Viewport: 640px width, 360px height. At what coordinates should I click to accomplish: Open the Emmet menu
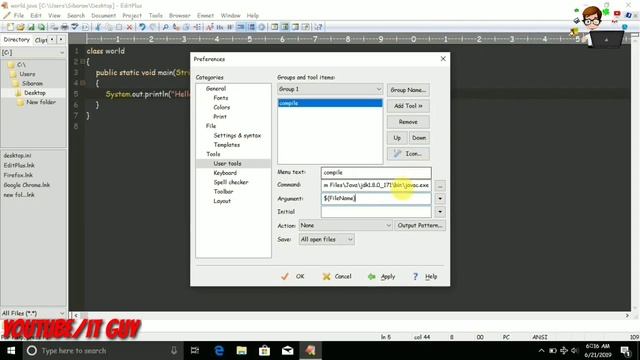[x=205, y=16]
